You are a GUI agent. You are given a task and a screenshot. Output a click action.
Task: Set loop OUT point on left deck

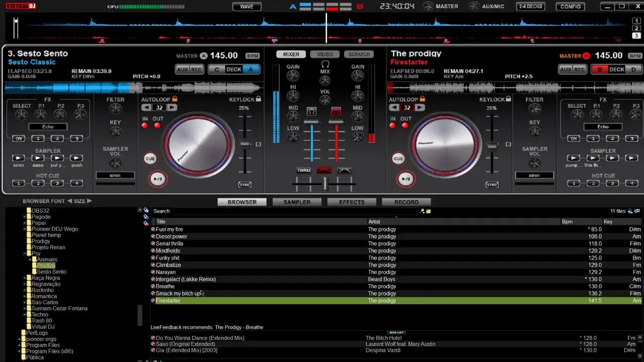[157, 125]
